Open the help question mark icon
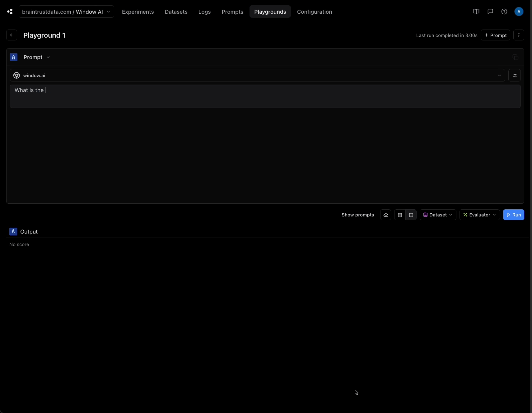 click(x=504, y=12)
